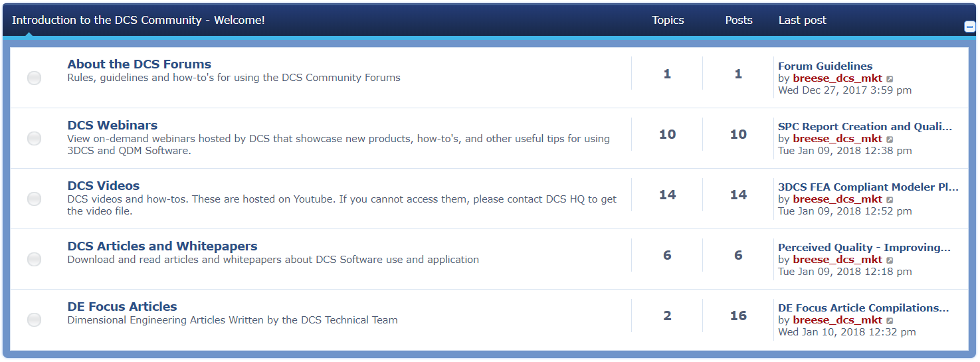Viewport: 980px width, 362px height.
Task: Open the SPC Report Creation last post
Action: (865, 126)
